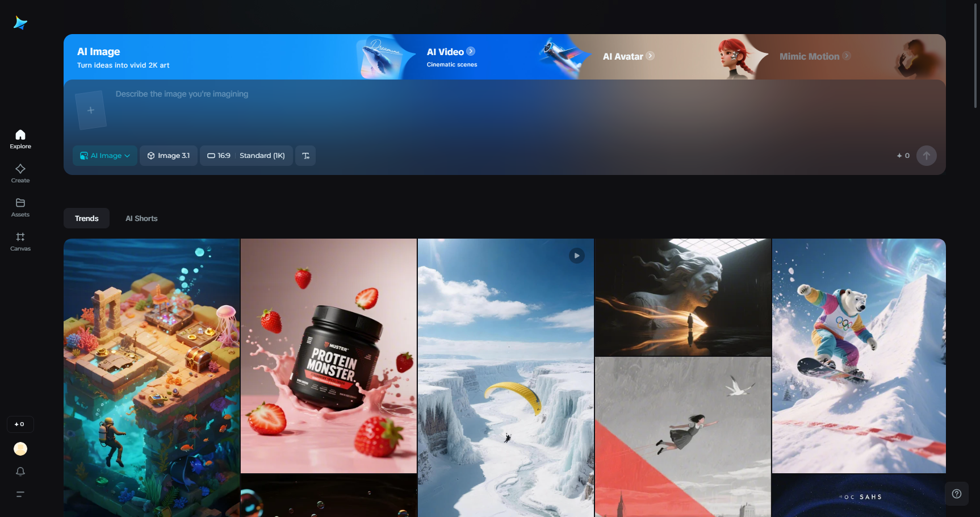Click the generate arrow button
Screen dimensions: 980x517
pyautogui.click(x=926, y=155)
